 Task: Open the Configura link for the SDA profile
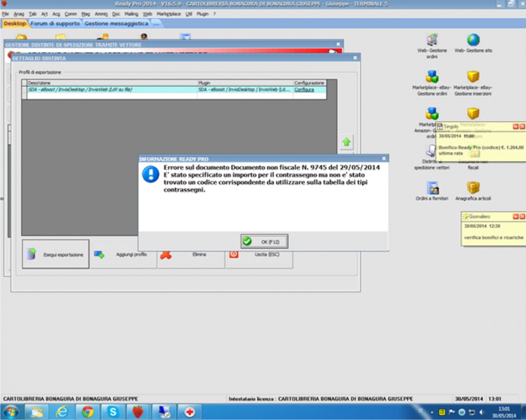tap(304, 89)
